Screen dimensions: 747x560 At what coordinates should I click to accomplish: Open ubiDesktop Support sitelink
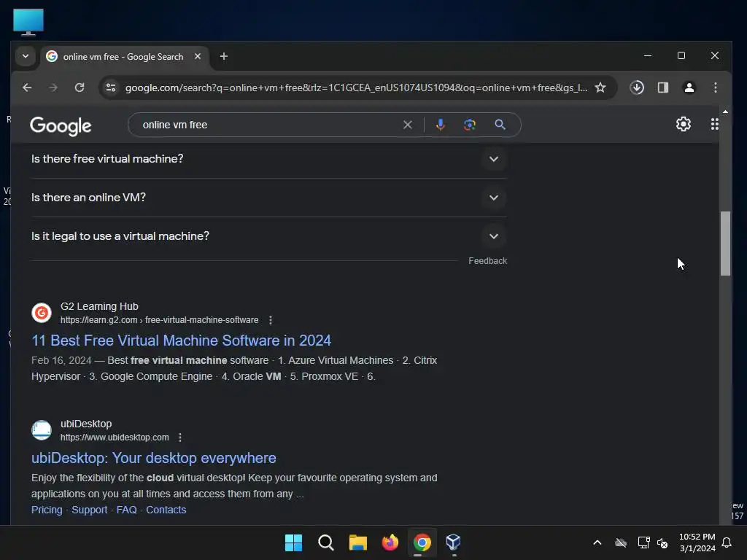point(90,510)
